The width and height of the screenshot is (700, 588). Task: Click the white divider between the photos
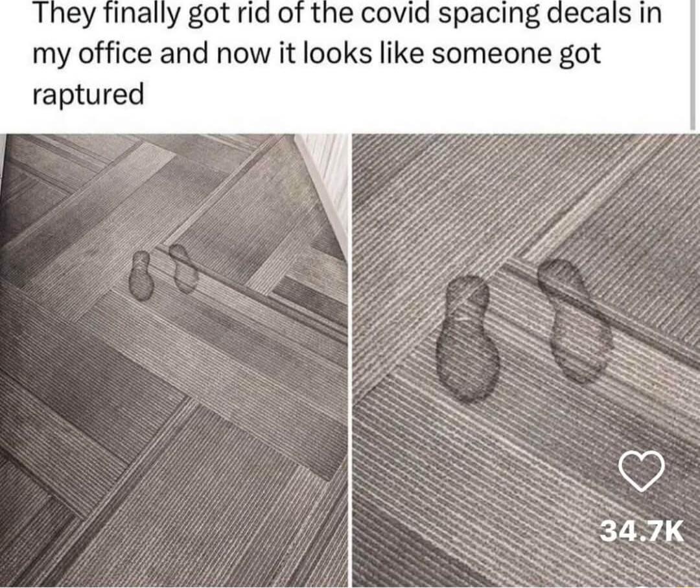click(x=350, y=360)
